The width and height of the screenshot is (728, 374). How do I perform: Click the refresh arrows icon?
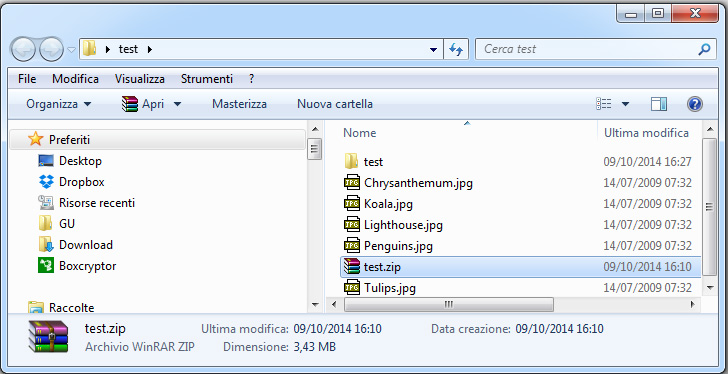click(456, 49)
